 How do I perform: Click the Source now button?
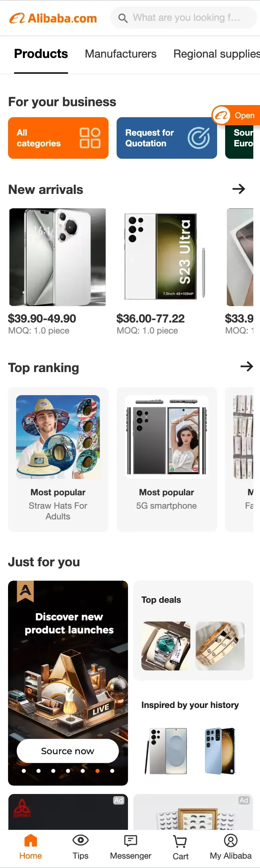[68, 751]
